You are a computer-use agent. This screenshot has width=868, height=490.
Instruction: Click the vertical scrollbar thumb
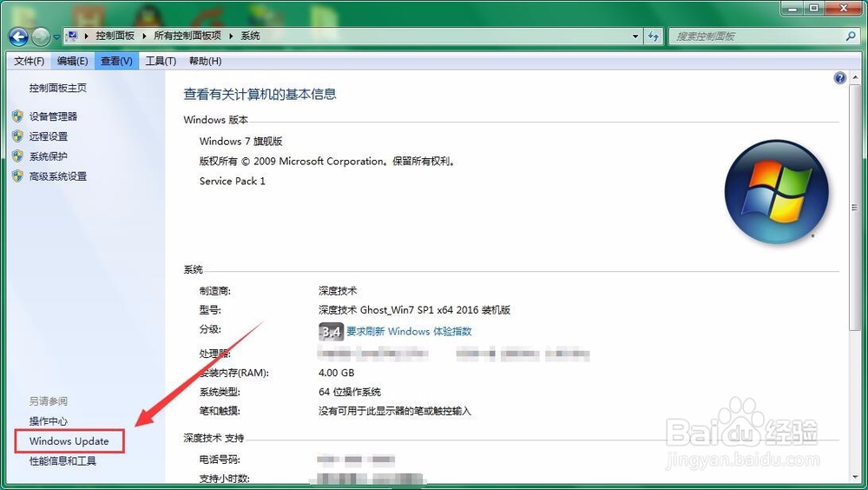pos(855,207)
